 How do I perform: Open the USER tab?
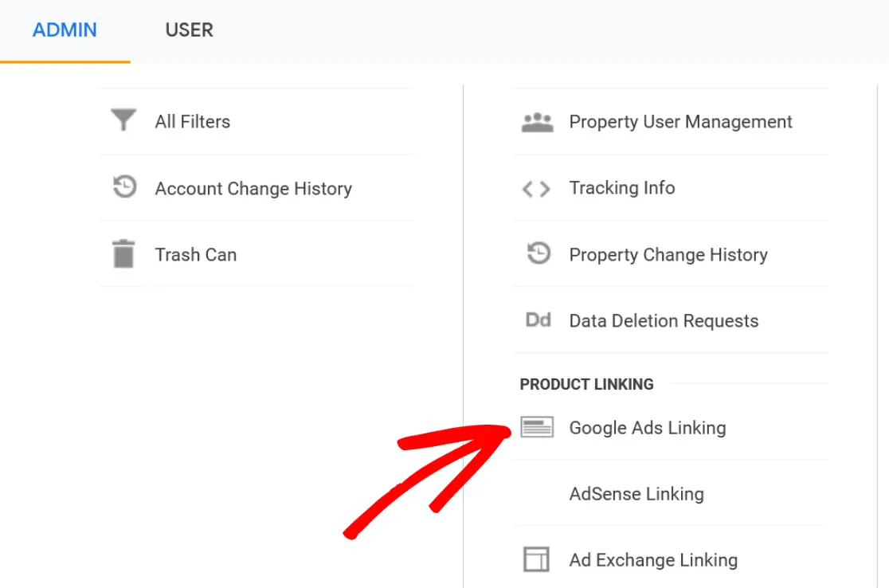click(x=189, y=30)
